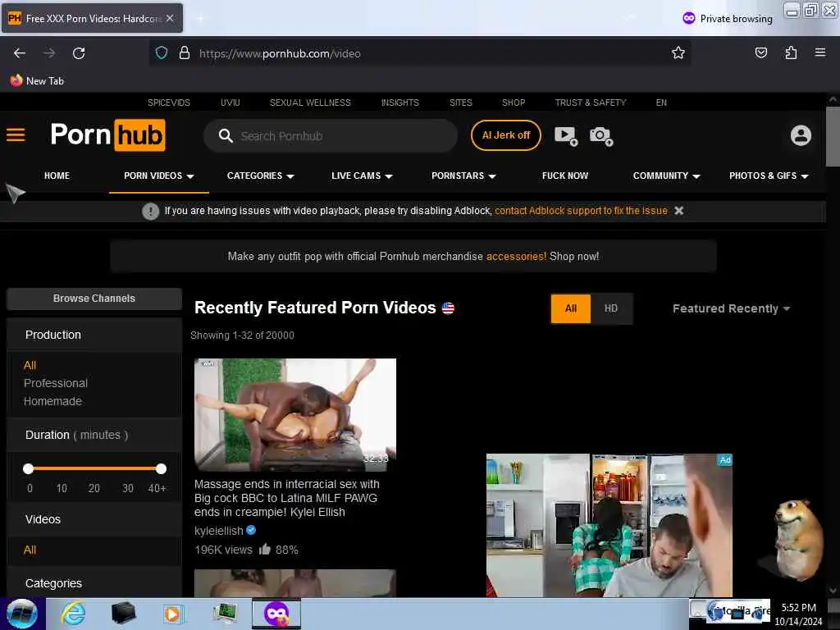
Task: Open the upload photo camera icon
Action: 601,135
